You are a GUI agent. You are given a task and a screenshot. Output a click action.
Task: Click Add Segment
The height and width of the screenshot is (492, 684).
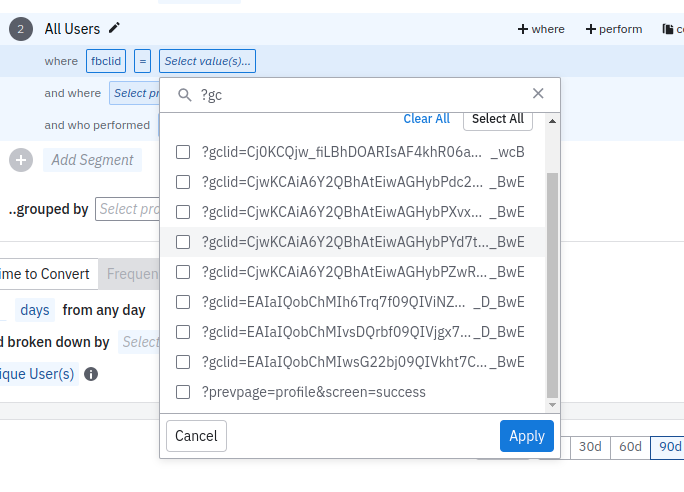[x=92, y=160]
